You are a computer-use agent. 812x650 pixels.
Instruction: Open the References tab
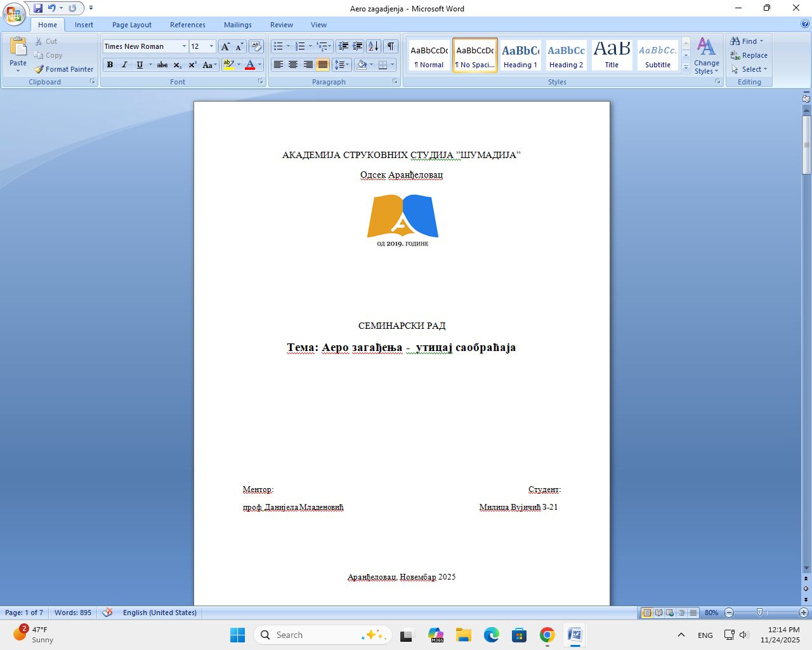(187, 25)
